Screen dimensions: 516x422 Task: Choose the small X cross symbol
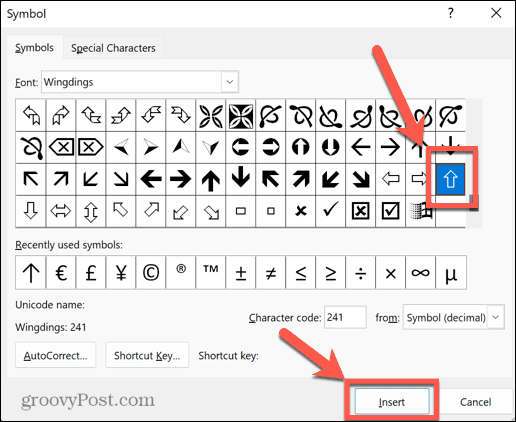coord(300,211)
